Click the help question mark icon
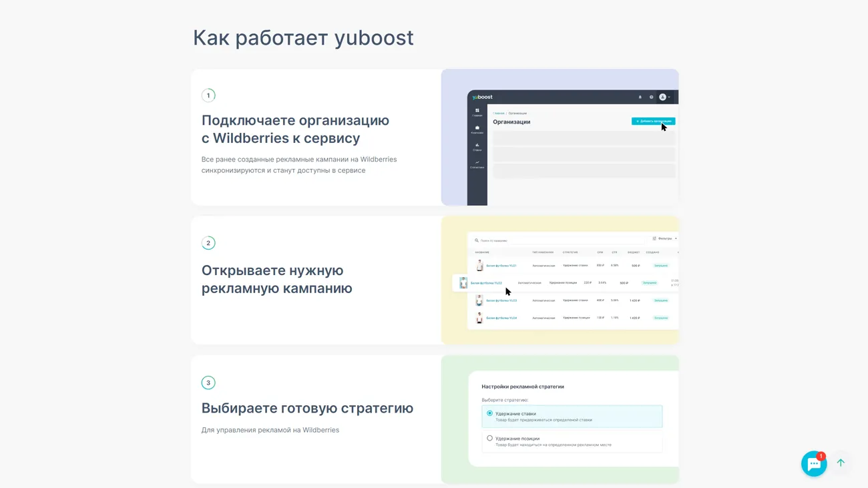 pyautogui.click(x=651, y=97)
